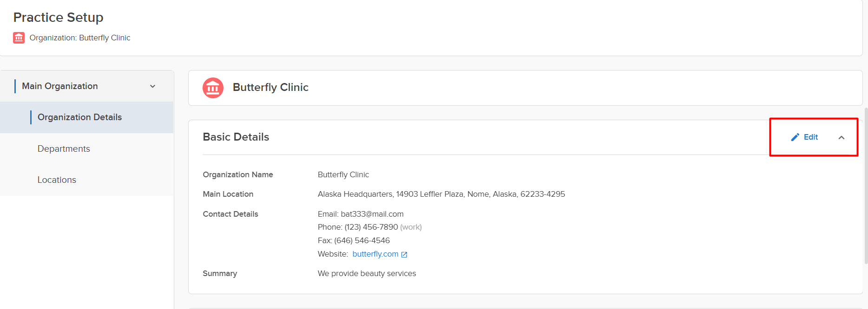
Task: Click the Butterfly Clinic header title
Action: click(x=270, y=87)
